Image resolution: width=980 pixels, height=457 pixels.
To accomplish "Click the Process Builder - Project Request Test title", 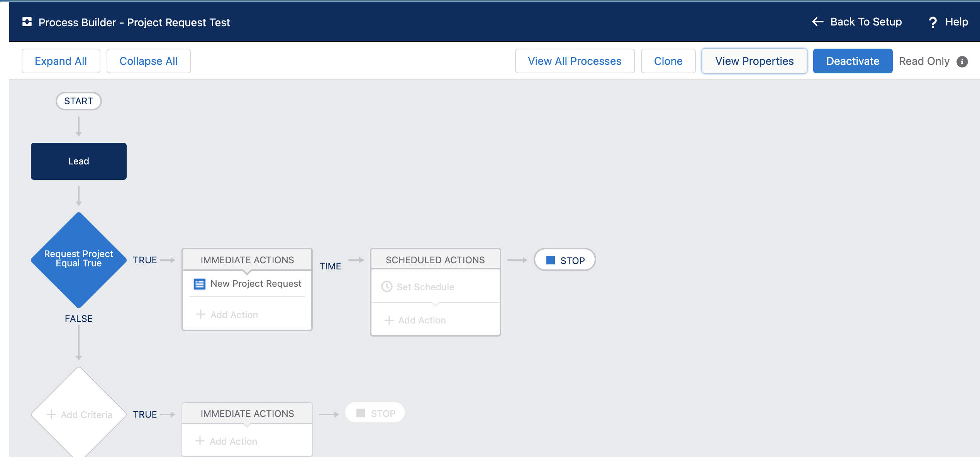I will tap(134, 22).
